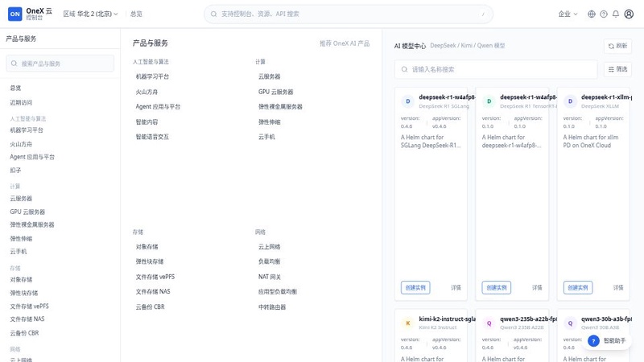Screen dimensions: 644x362
Task: Click the OneX cloud logo icon
Action: pos(15,14)
